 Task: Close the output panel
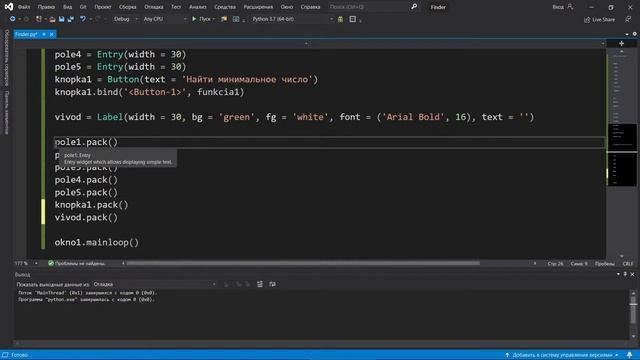pyautogui.click(x=633, y=274)
